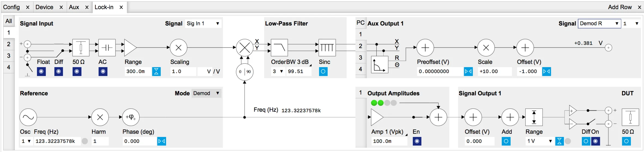Click the Preoffset adder circle

[x=425, y=48]
